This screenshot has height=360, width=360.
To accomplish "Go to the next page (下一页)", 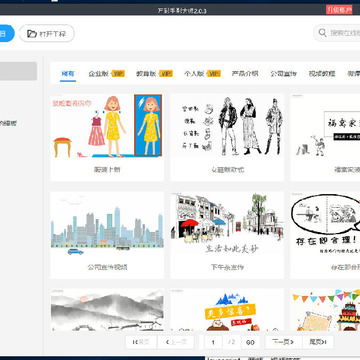I will (283, 342).
